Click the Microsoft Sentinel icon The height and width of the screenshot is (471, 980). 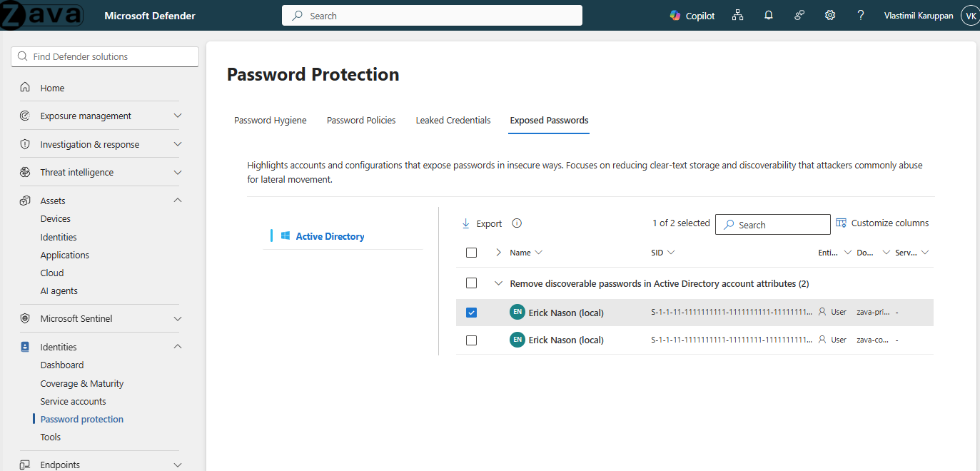click(25, 318)
